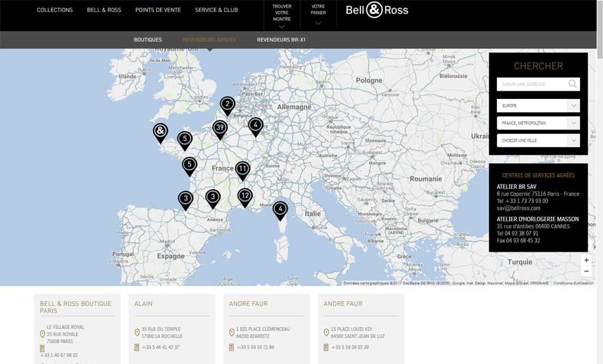Click the map cluster marker showing 11

pos(242,169)
